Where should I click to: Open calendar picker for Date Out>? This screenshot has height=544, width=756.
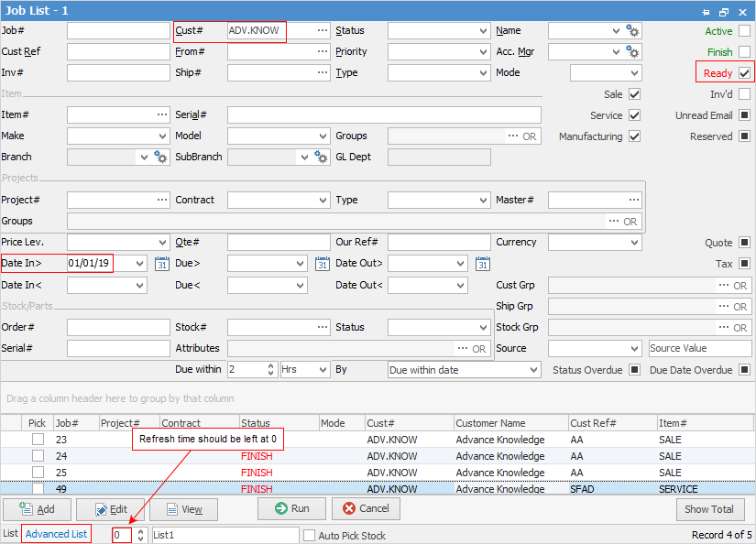[x=483, y=264]
